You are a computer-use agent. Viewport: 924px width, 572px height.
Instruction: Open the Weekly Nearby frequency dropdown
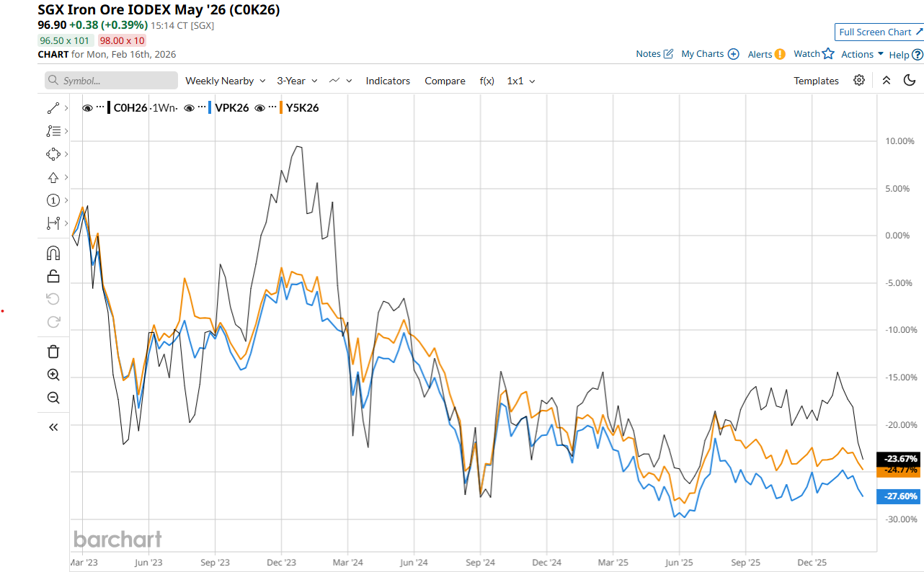click(225, 81)
